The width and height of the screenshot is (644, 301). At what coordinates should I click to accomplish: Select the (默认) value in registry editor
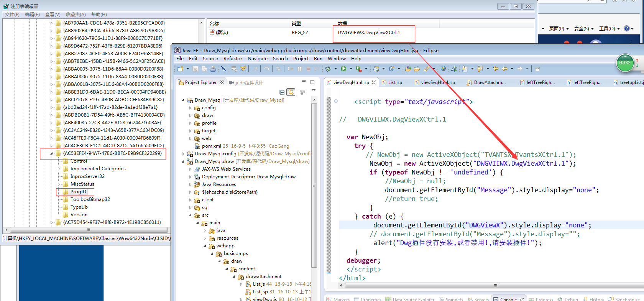coord(219,33)
